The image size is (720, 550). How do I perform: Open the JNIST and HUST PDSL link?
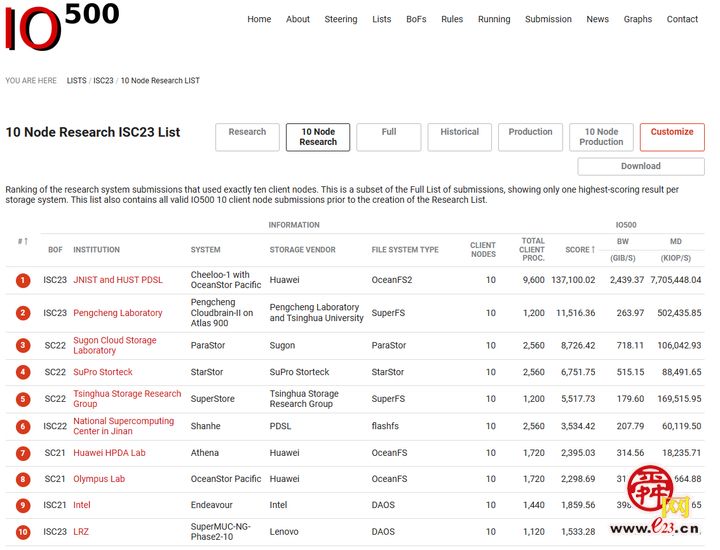tap(117, 280)
